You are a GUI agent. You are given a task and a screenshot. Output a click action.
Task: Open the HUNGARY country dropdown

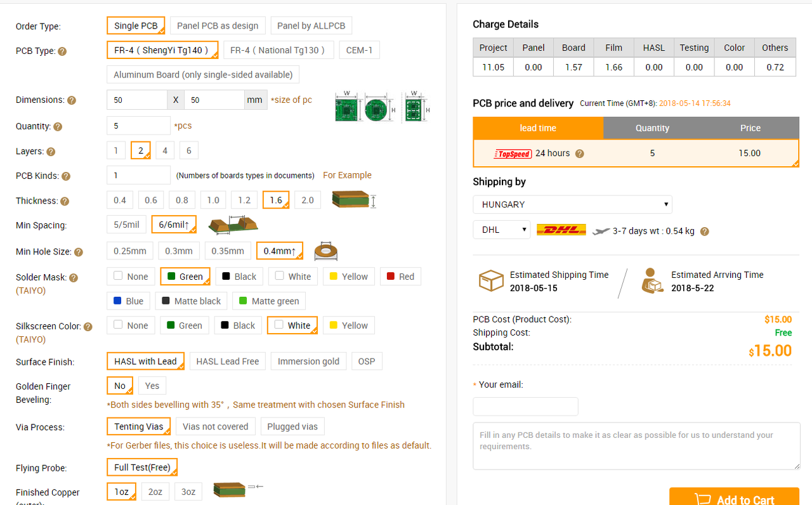572,204
